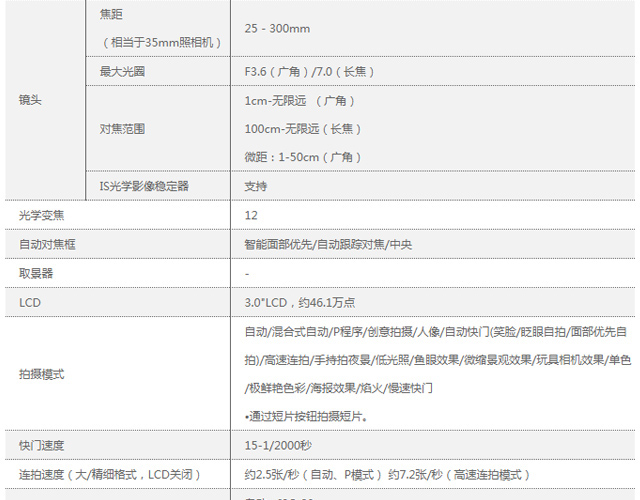The height and width of the screenshot is (500, 640).
Task: Click the 焦距 label cell
Action: (113, 16)
